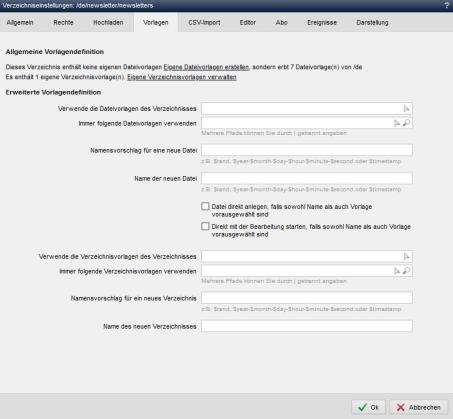
Task: Enable 'Direkt mit der Bearbeitung starten' checkbox
Action: pyautogui.click(x=205, y=226)
